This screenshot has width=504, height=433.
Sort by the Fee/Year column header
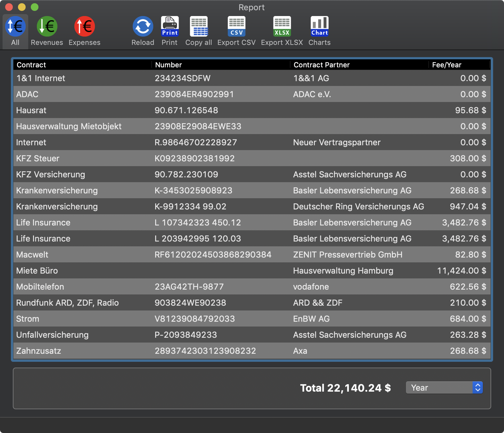[x=459, y=65]
